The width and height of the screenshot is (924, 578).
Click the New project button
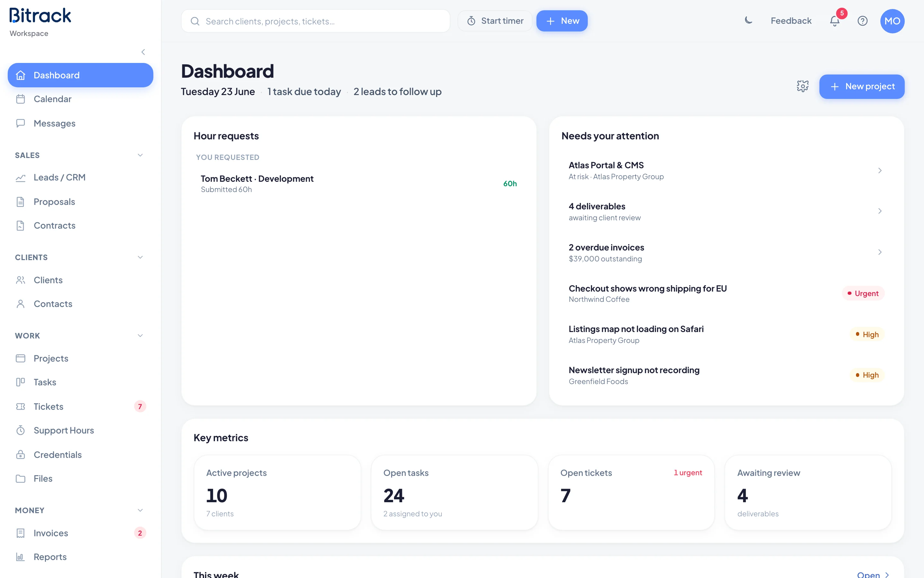[862, 86]
